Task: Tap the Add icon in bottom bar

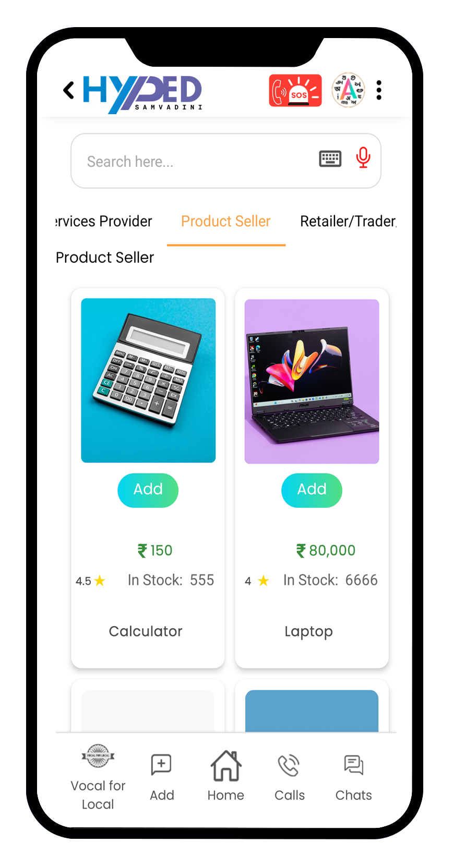Action: (162, 777)
